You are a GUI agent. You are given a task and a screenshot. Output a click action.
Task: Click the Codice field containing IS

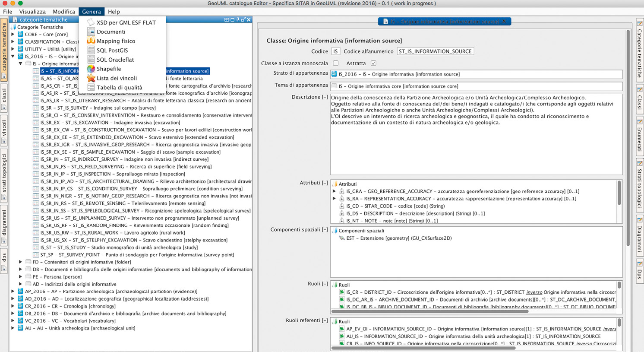[x=335, y=51]
